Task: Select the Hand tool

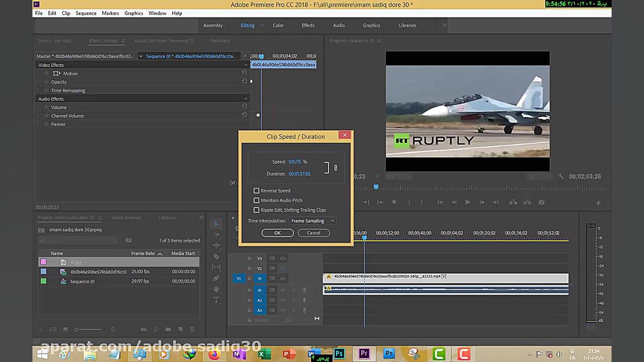Action: click(216, 289)
